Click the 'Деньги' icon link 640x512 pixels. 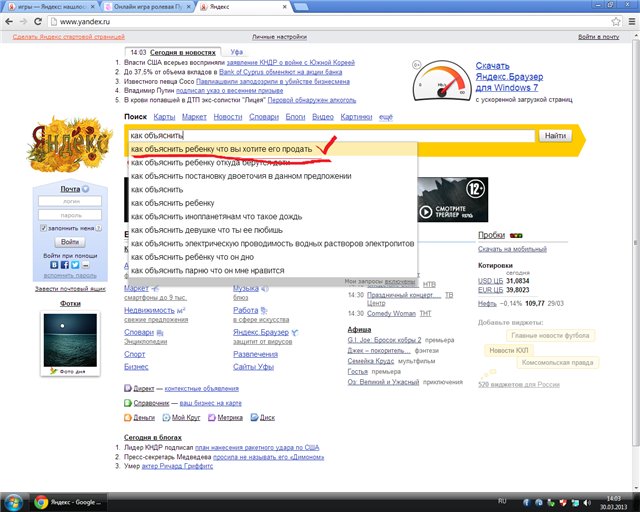(139, 418)
